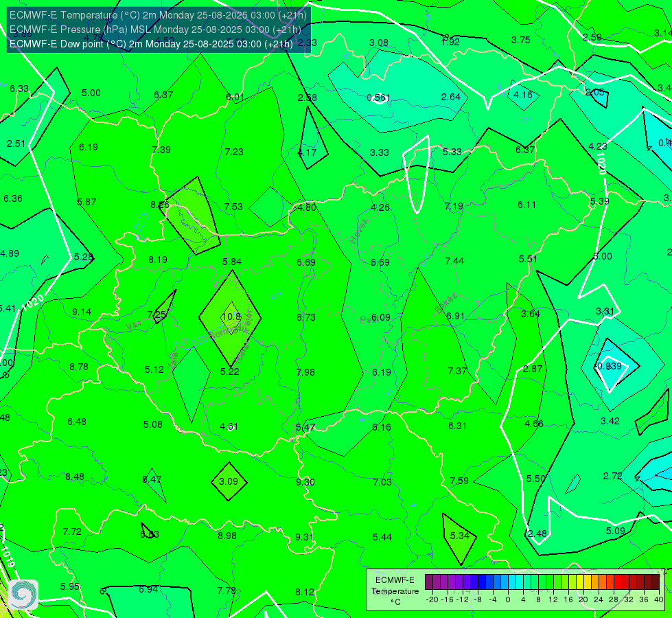Image resolution: width=672 pixels, height=618 pixels.
Task: Click the 8.12 map value
Action: pyautogui.click(x=305, y=592)
